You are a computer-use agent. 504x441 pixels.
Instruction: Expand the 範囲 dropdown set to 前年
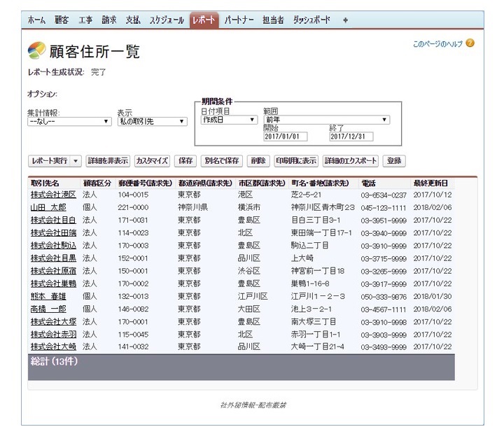327,120
